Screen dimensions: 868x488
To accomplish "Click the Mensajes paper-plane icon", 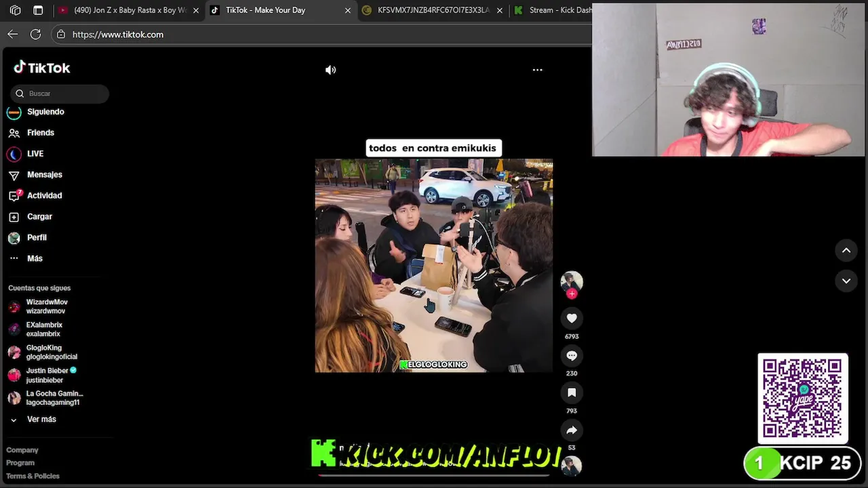I will coord(14,175).
